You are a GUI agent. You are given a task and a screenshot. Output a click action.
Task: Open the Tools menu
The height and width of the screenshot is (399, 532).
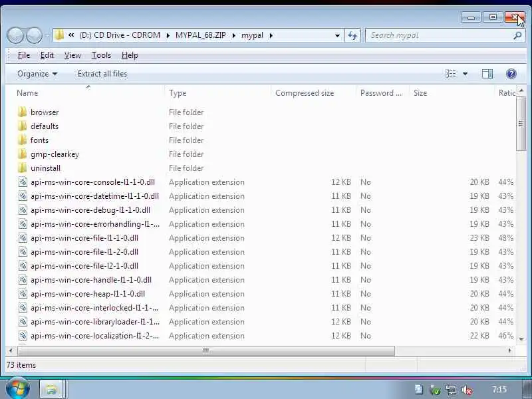101,55
